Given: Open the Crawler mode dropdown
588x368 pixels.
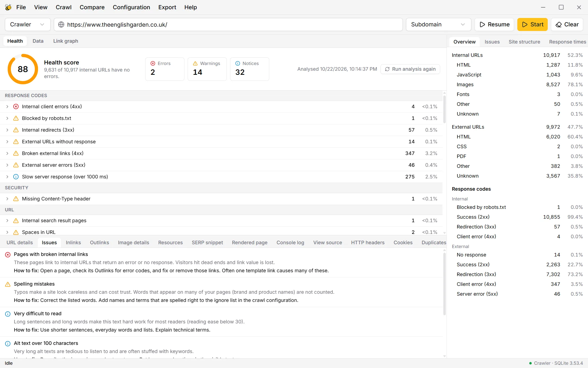Looking at the screenshot, I should click(27, 24).
